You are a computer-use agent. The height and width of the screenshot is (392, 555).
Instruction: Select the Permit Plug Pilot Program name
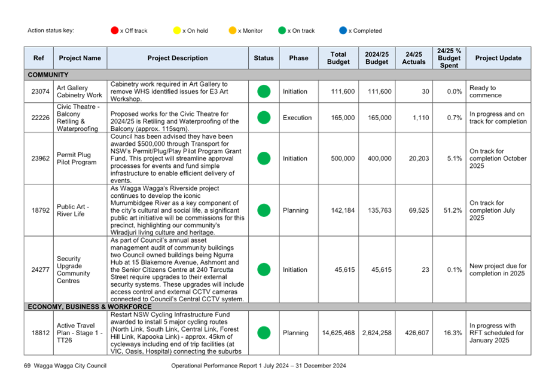(77, 158)
